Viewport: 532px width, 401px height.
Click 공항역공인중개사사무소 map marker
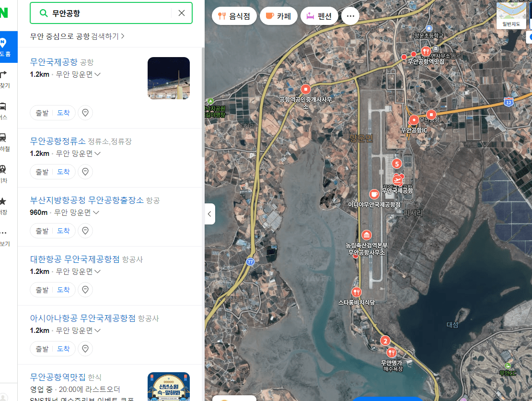click(306, 89)
